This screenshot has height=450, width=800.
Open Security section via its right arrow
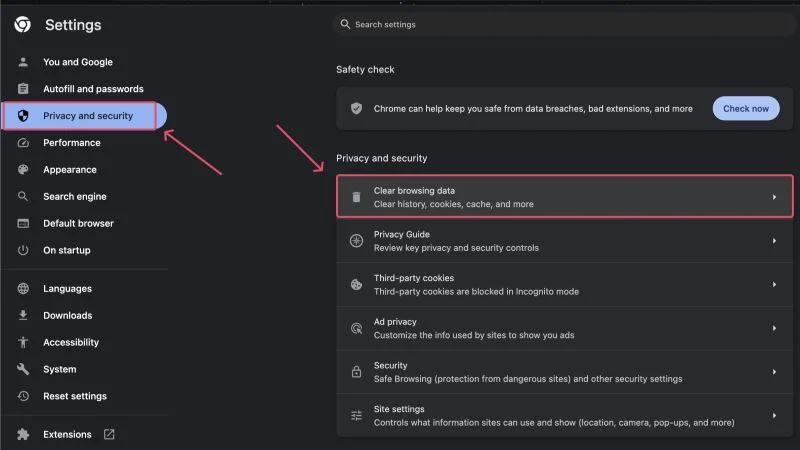coord(774,372)
